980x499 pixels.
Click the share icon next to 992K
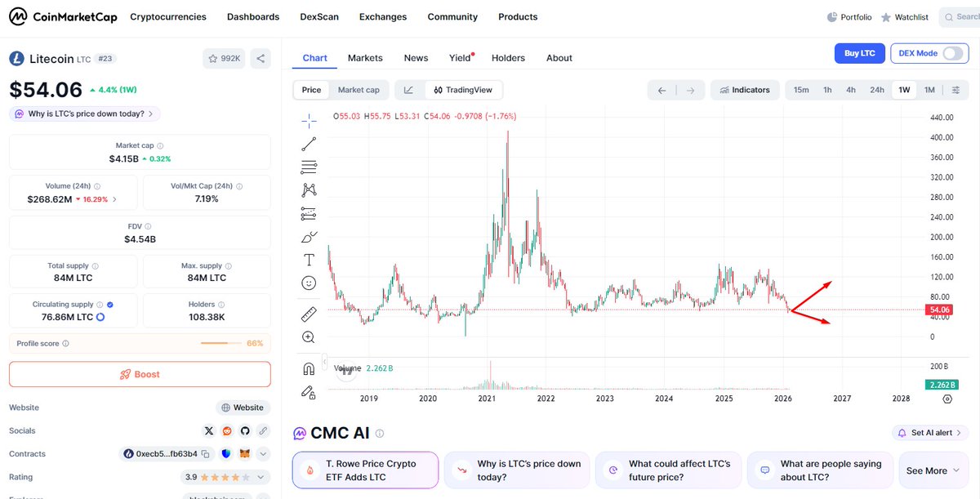point(261,59)
